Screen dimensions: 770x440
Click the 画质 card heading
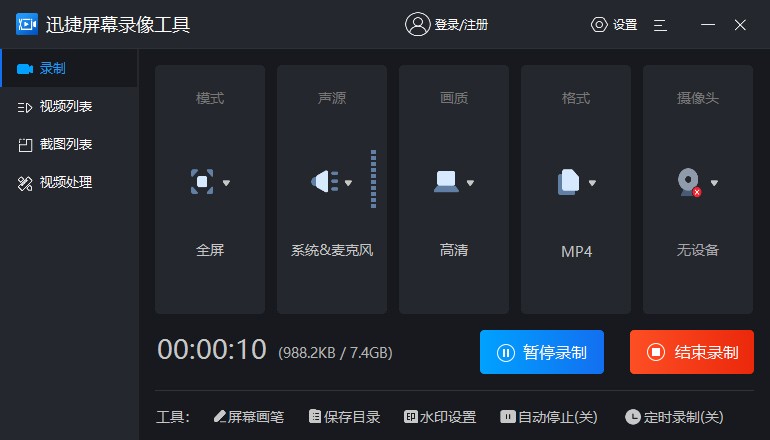(x=454, y=98)
